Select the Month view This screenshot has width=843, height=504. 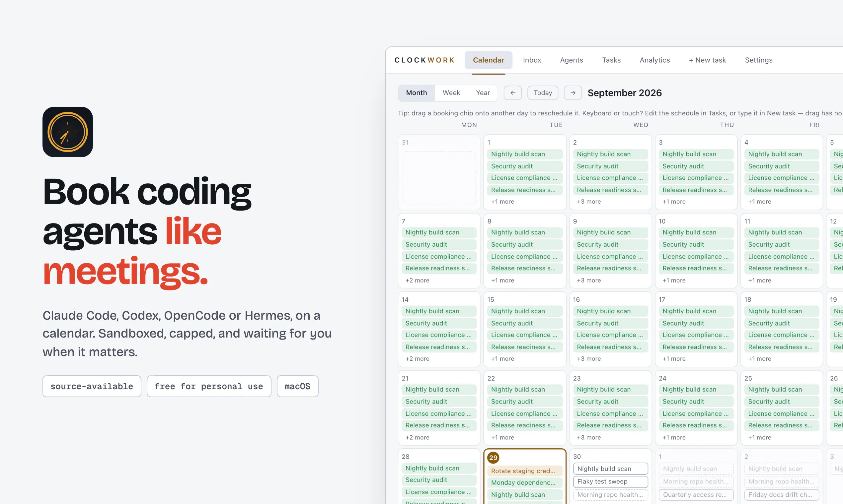click(x=417, y=93)
